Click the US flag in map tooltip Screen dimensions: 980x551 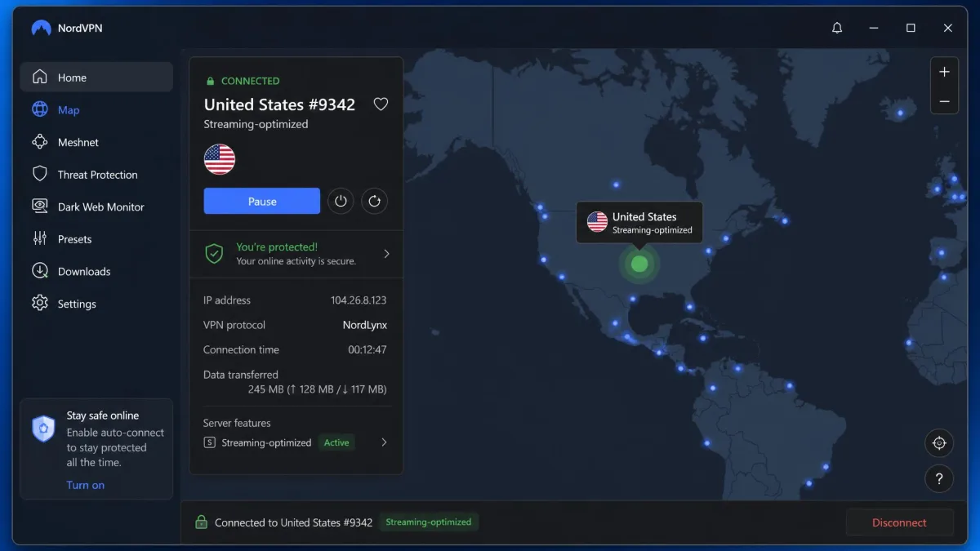tap(598, 222)
